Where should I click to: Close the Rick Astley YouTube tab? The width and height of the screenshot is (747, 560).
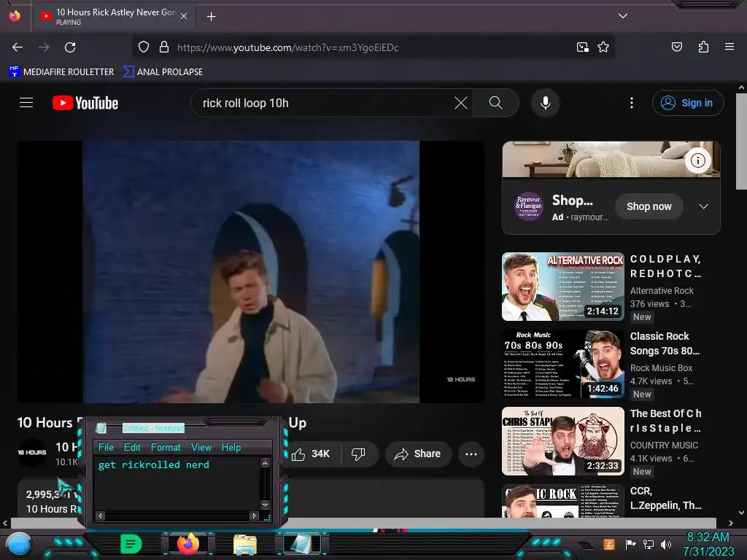184,16
